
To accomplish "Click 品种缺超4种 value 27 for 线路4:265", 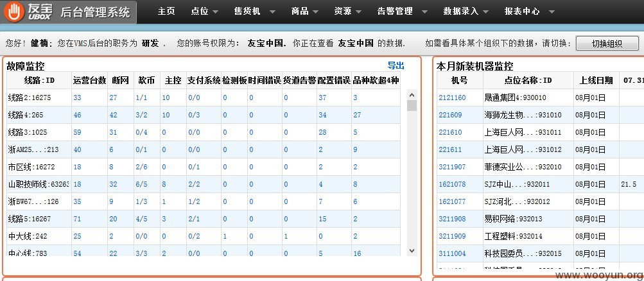I will (x=358, y=115).
